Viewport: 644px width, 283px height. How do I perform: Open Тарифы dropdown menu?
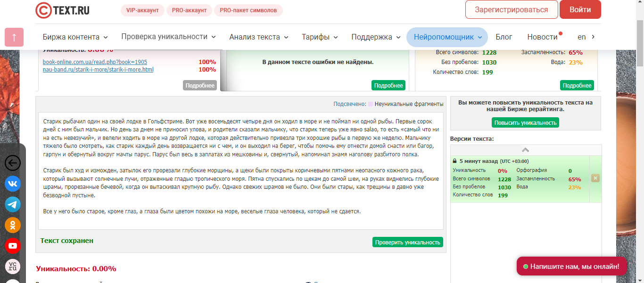pos(320,37)
